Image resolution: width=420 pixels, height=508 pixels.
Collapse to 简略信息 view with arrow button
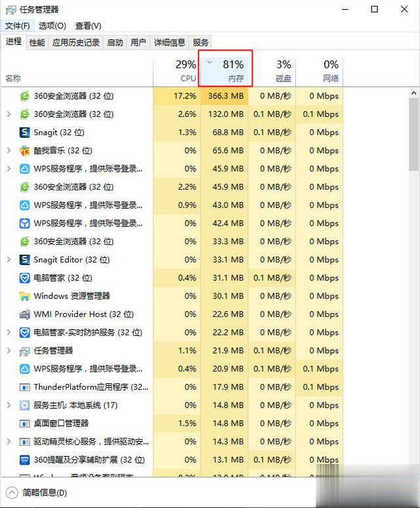[x=12, y=493]
